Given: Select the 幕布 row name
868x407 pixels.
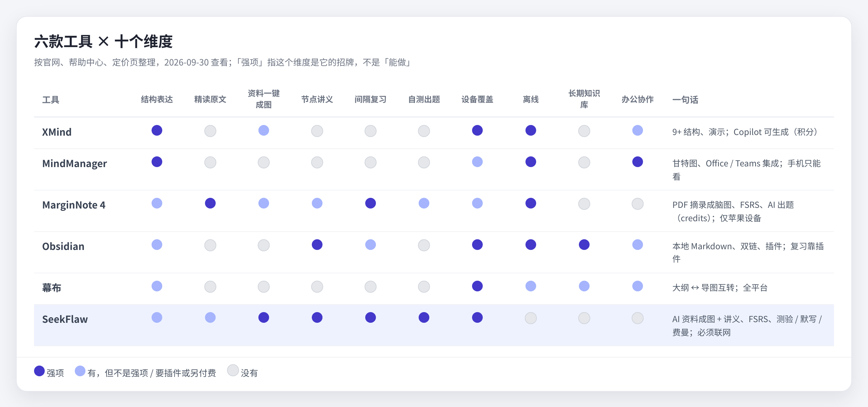Looking at the screenshot, I should click(x=51, y=288).
